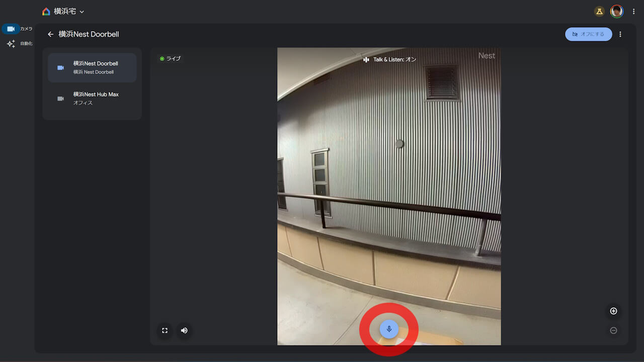This screenshot has height=362, width=644.
Task: Click the ライブ live indicator
Action: [x=170, y=59]
